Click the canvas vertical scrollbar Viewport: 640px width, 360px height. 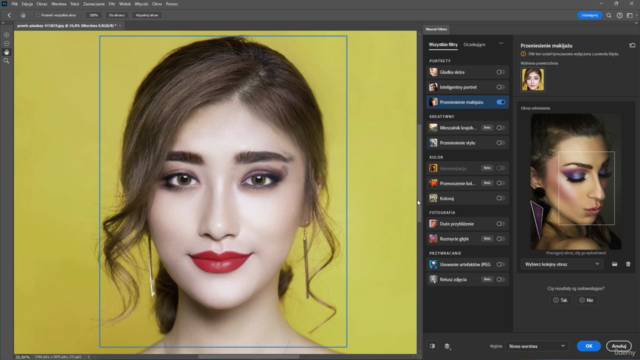[x=419, y=173]
